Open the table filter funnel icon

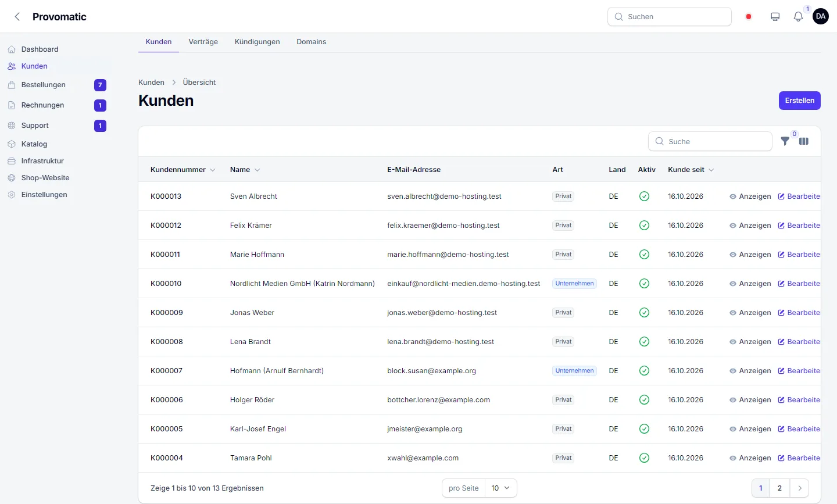pyautogui.click(x=785, y=141)
